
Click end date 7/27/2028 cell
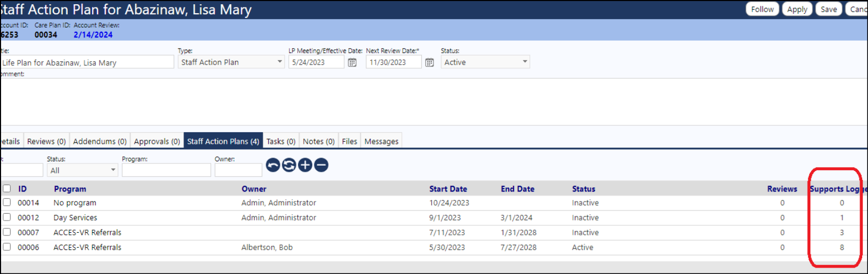coord(518,247)
